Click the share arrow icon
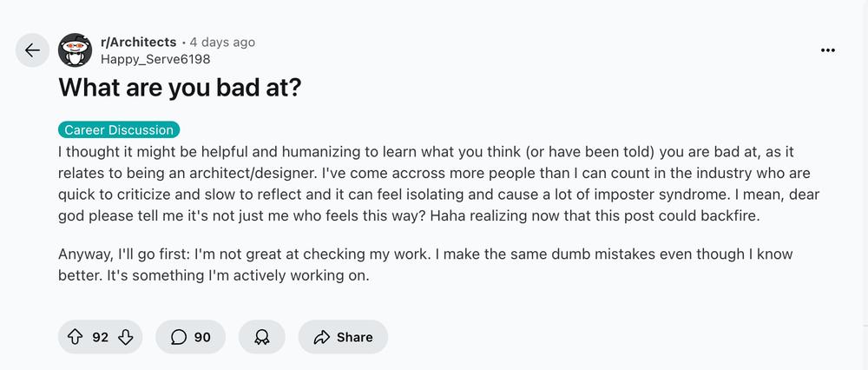 pyautogui.click(x=322, y=337)
